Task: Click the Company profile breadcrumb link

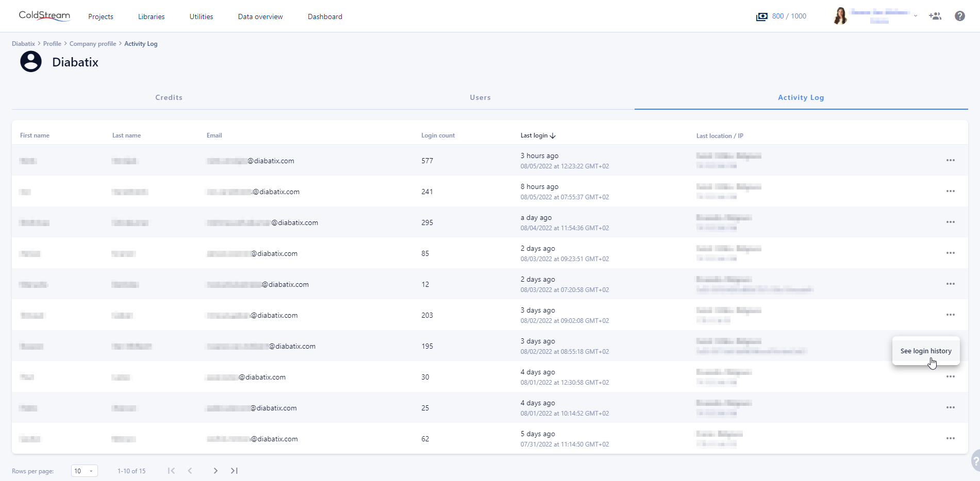Action: click(93, 44)
